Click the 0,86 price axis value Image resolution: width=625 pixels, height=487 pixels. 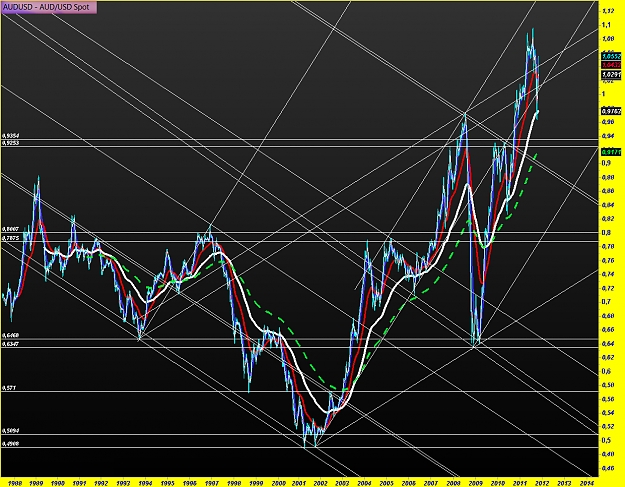(607, 191)
